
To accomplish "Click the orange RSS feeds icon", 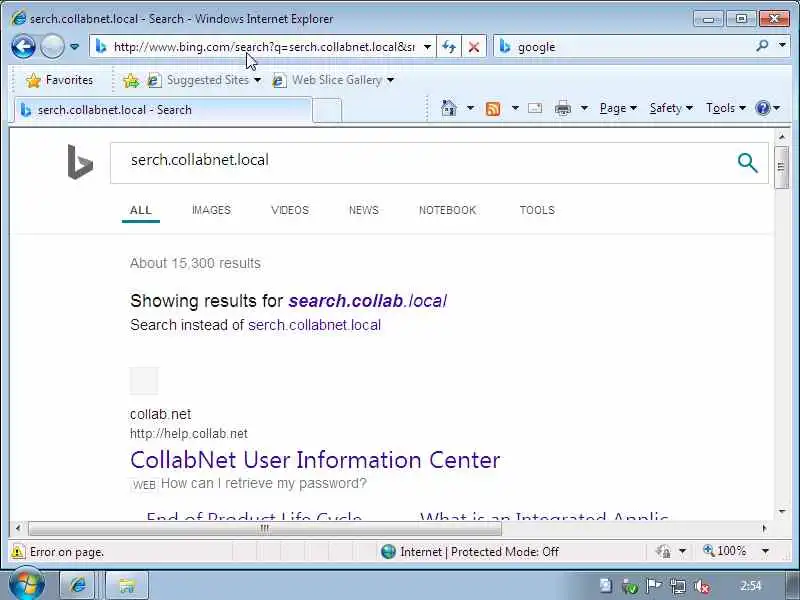I will click(493, 108).
